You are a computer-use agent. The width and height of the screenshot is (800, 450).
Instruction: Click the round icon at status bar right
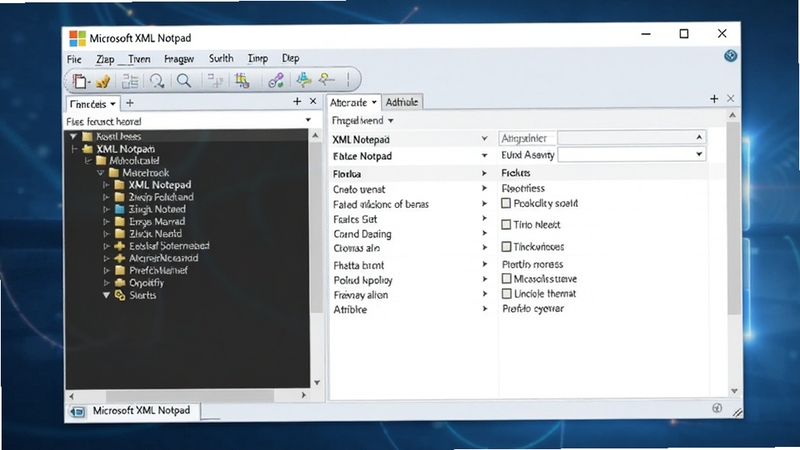coord(717,408)
